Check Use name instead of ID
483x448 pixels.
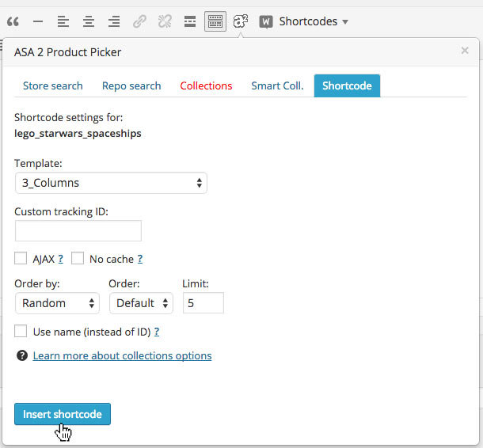click(21, 332)
